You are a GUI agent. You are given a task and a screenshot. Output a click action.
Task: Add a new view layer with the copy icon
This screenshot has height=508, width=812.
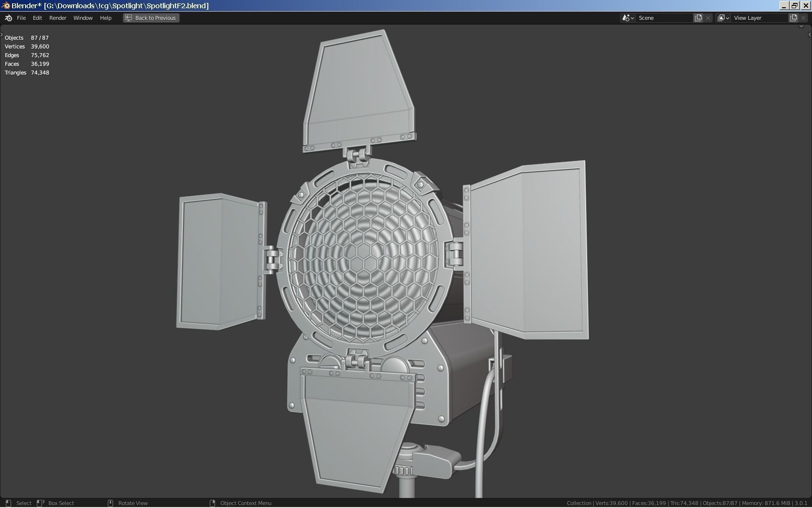click(794, 18)
